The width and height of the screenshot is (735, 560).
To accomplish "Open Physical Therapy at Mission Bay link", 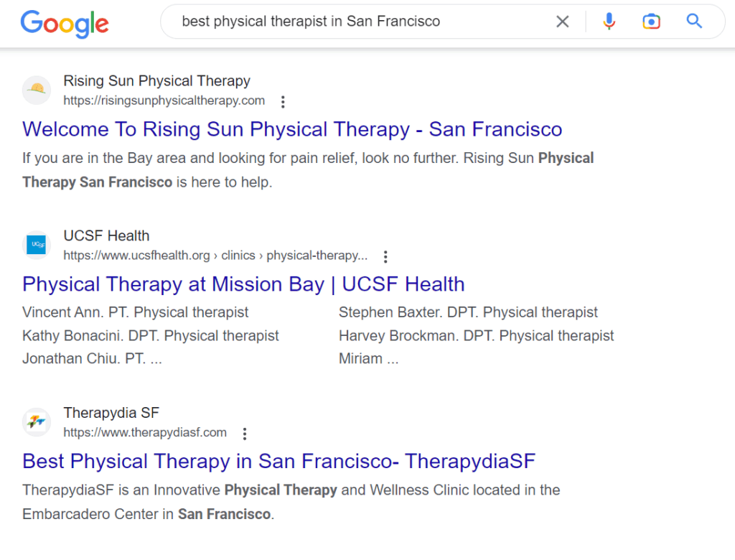I will pos(243,284).
